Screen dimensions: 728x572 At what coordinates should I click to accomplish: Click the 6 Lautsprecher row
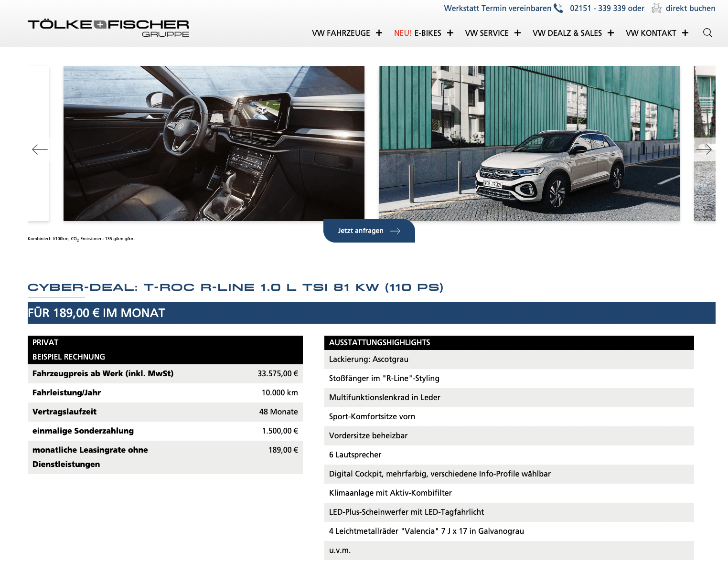point(509,455)
